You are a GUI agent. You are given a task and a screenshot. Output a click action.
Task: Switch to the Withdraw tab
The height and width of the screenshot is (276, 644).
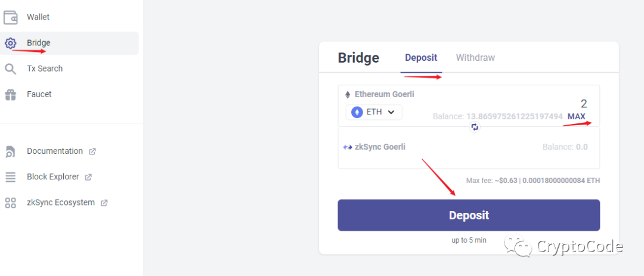pyautogui.click(x=475, y=58)
